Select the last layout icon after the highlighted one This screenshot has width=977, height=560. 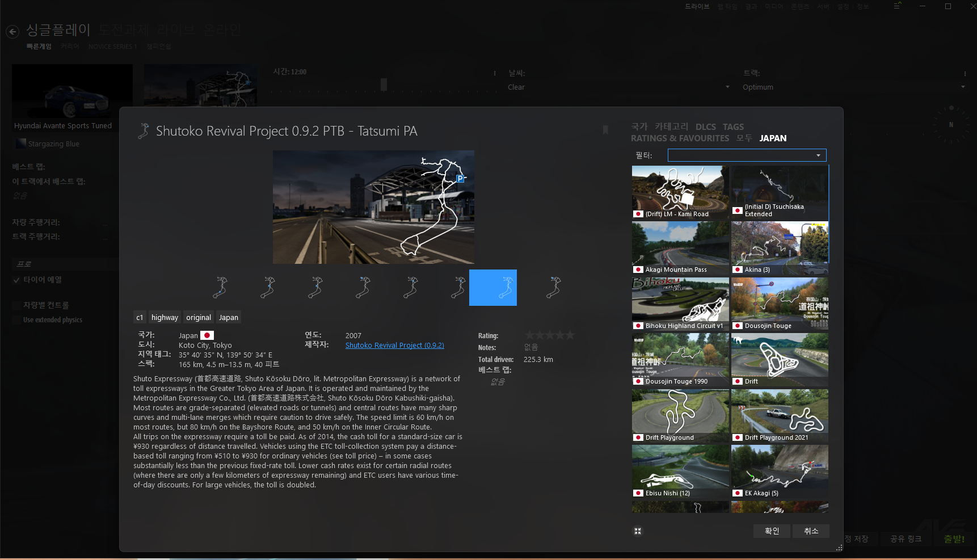[553, 288]
